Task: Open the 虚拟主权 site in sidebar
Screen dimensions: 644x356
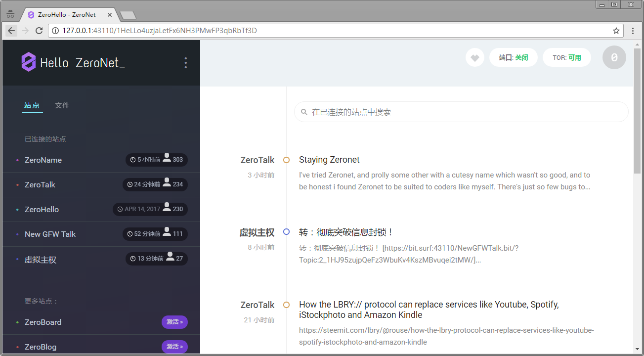Action: coord(41,260)
